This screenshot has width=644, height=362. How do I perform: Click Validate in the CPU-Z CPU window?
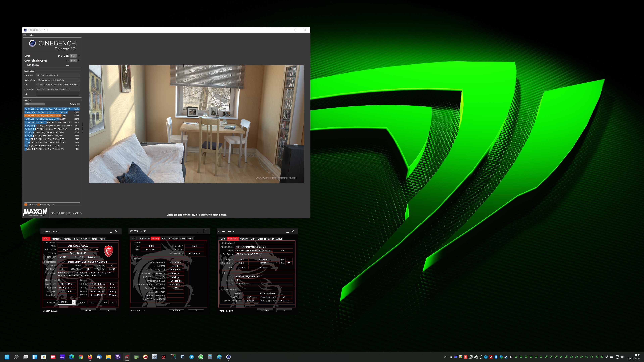[x=88, y=310]
